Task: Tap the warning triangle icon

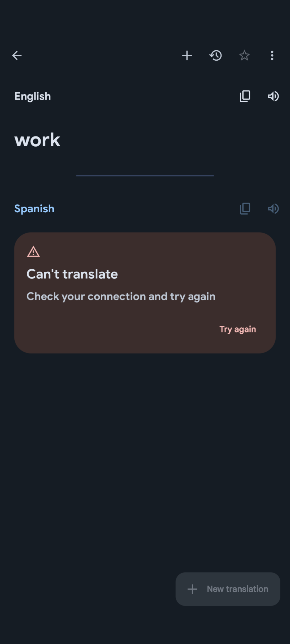Action: coord(33,252)
